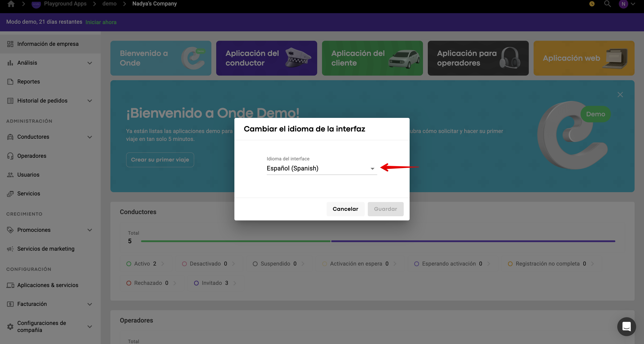Expand the Conductores sidebar menu
The width and height of the screenshot is (644, 344).
90,137
